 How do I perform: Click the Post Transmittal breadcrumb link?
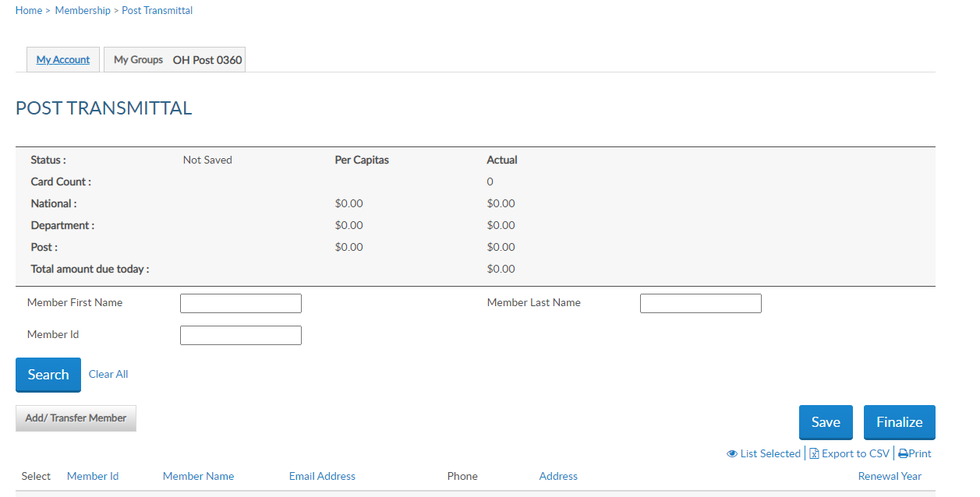(157, 11)
